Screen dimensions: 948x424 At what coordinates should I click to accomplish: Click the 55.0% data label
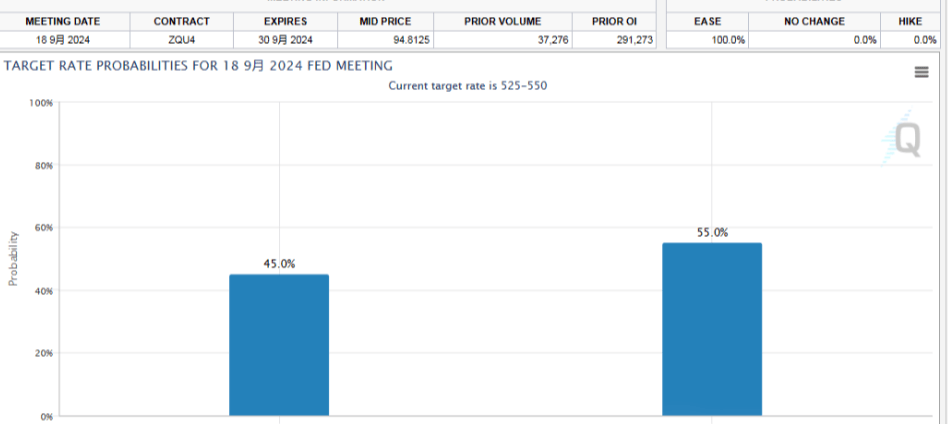click(712, 232)
